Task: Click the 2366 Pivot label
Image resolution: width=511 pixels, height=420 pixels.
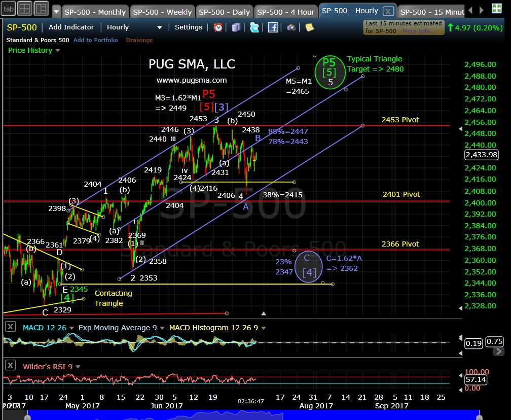Action: pos(400,244)
